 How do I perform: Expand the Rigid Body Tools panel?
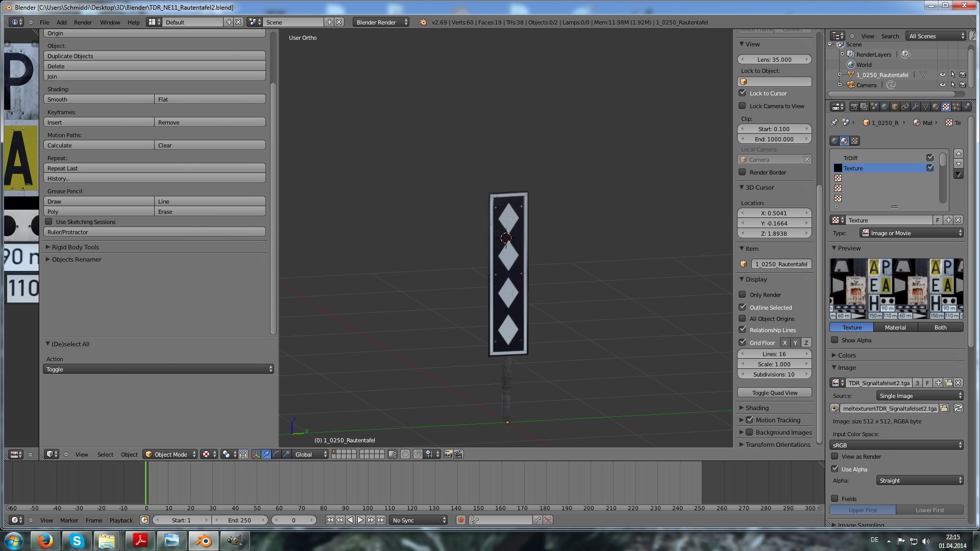75,247
